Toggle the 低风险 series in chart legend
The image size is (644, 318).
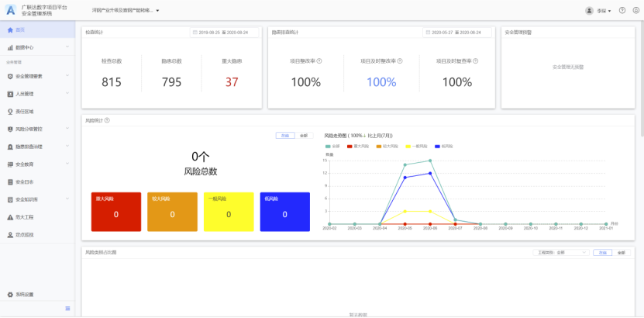coord(443,146)
